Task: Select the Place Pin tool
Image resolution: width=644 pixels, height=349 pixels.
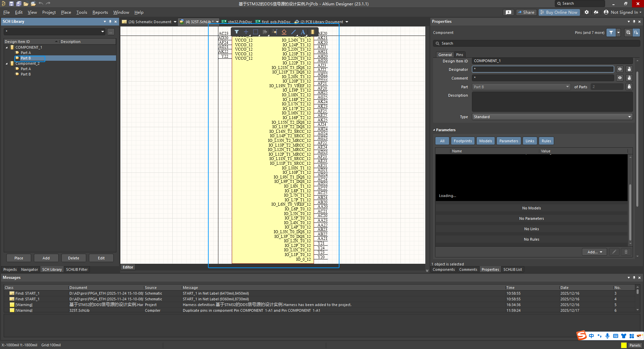Action: (275, 32)
